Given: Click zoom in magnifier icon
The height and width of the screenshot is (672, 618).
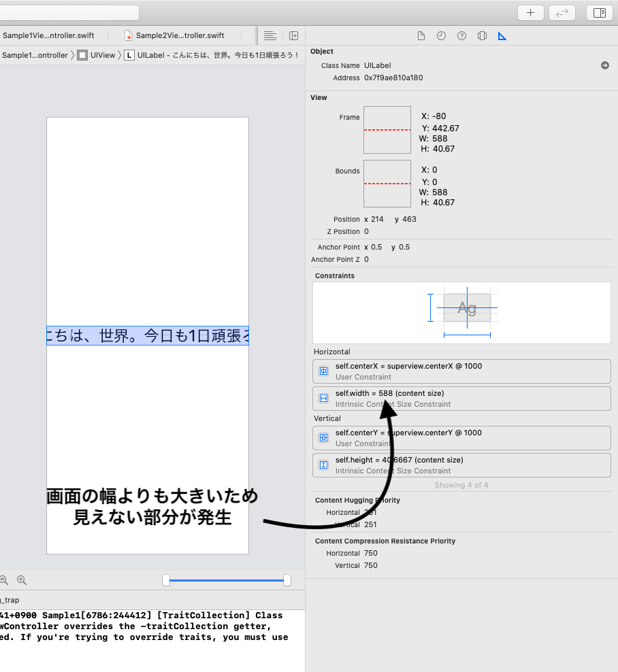Looking at the screenshot, I should point(22,580).
